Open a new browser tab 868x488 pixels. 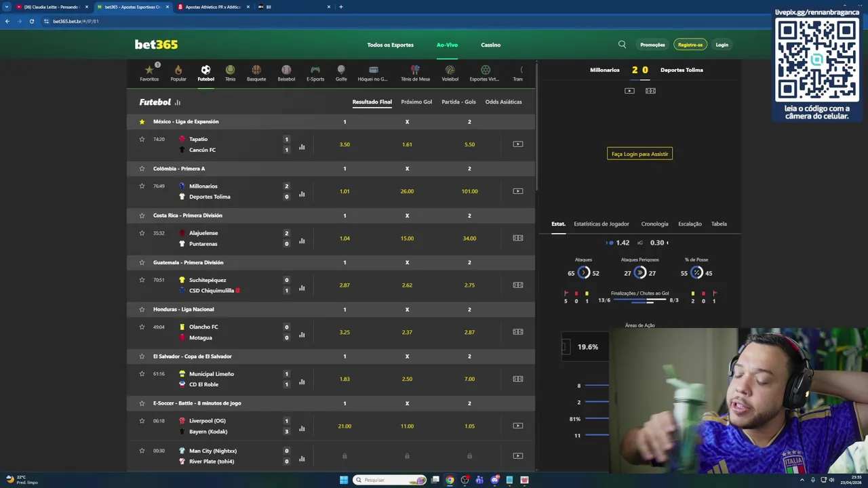pyautogui.click(x=340, y=7)
